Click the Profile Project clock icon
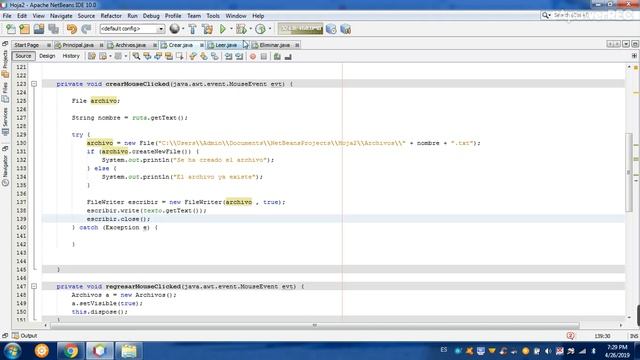Image resolution: width=640 pixels, height=360 pixels. (260, 29)
